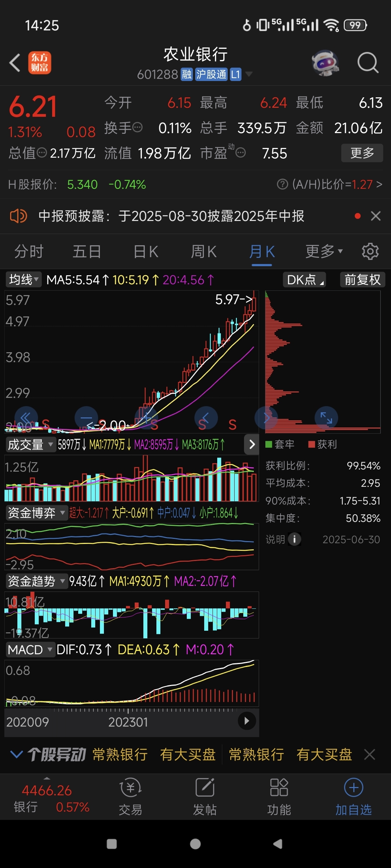
Task: Tap 202301 marker on date timeline
Action: click(128, 722)
